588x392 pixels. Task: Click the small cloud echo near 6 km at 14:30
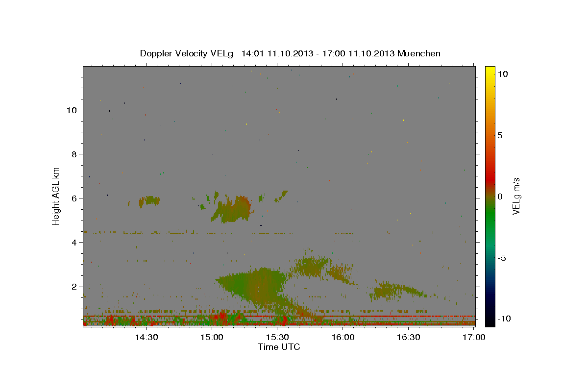(x=149, y=201)
